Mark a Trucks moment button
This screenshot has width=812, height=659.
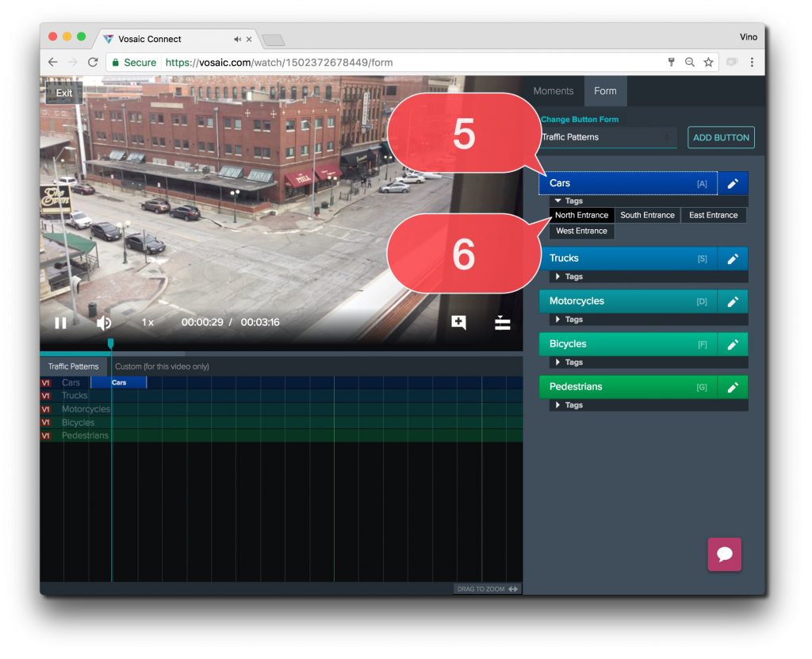point(628,259)
